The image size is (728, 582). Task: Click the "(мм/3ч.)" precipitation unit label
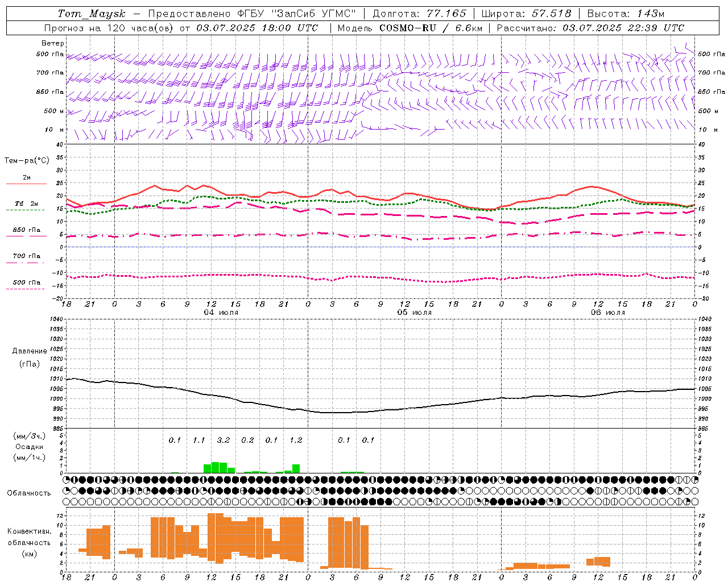(x=30, y=436)
